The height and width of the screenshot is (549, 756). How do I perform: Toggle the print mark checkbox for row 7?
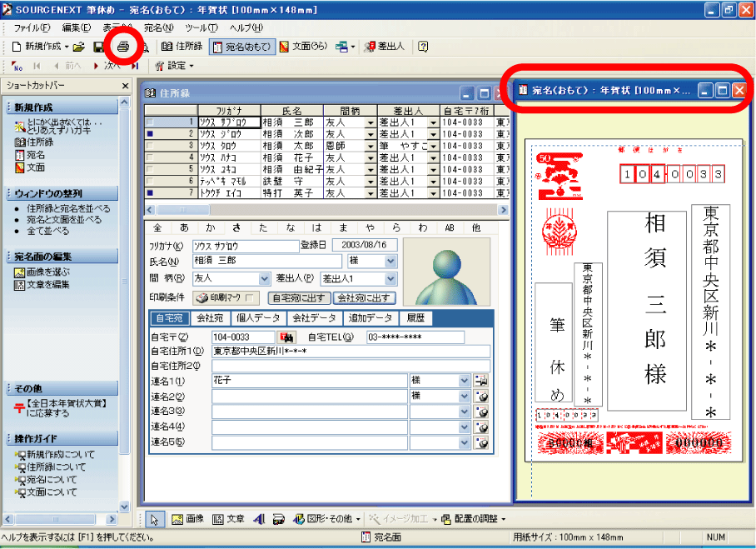[150, 193]
